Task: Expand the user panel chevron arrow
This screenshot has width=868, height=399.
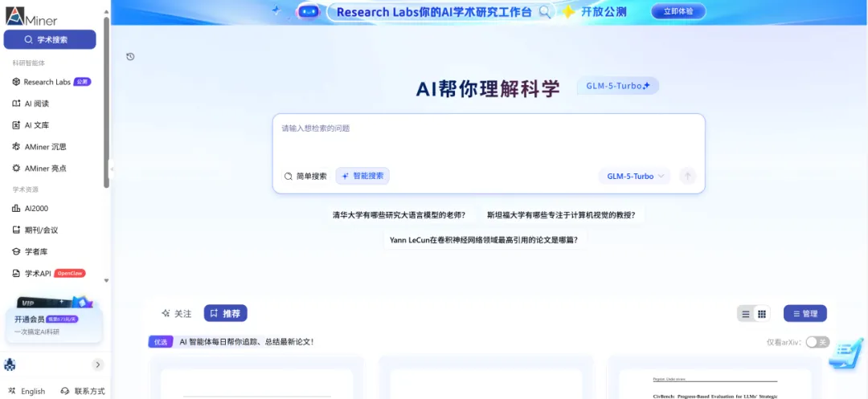Action: tap(97, 364)
